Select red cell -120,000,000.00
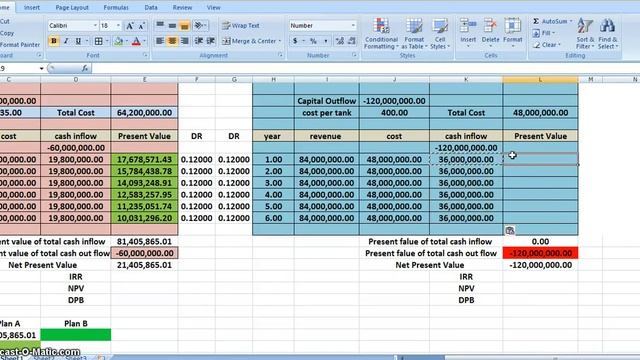Image resolution: width=640 pixels, height=360 pixels. (540, 253)
